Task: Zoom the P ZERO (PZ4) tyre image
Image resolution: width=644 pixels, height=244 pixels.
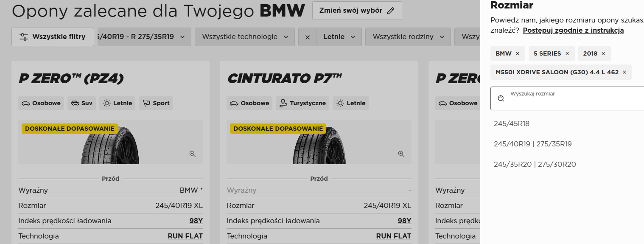Action: 193,154
